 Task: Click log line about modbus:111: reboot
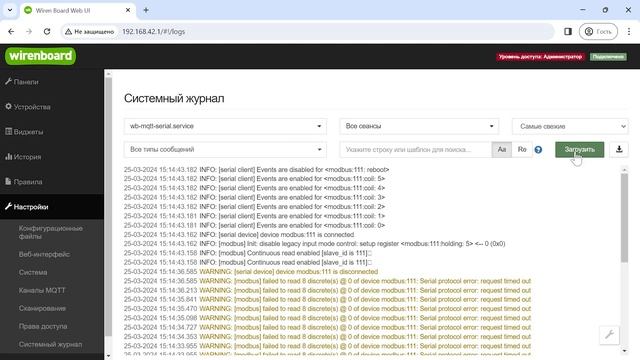tap(256, 169)
